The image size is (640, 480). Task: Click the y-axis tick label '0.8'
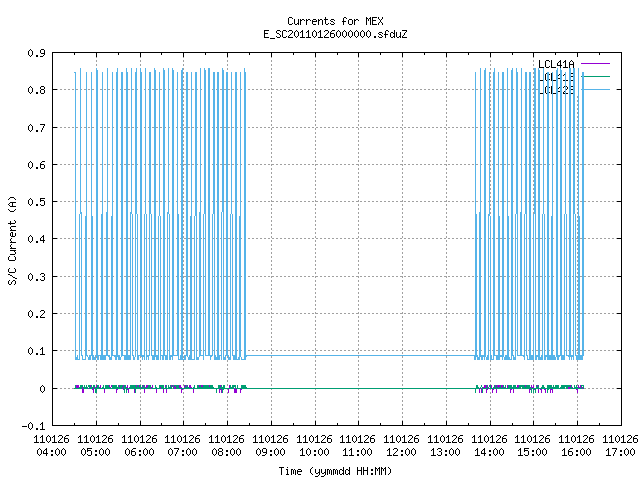(37, 90)
